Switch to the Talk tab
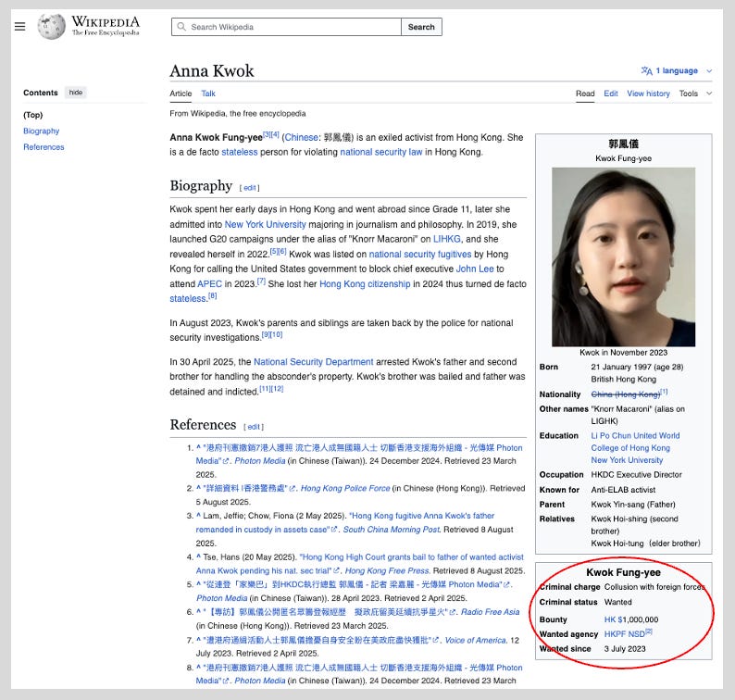The height and width of the screenshot is (700, 735). pos(208,94)
